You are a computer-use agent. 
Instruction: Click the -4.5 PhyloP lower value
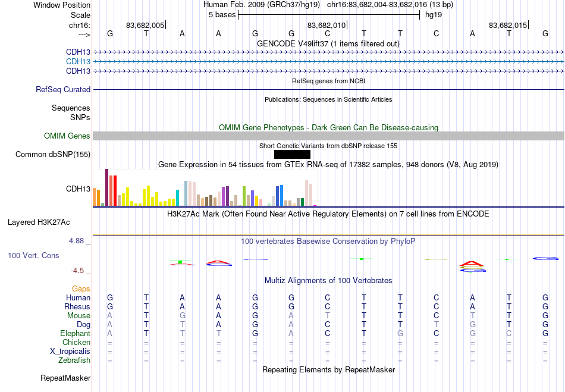click(77, 271)
